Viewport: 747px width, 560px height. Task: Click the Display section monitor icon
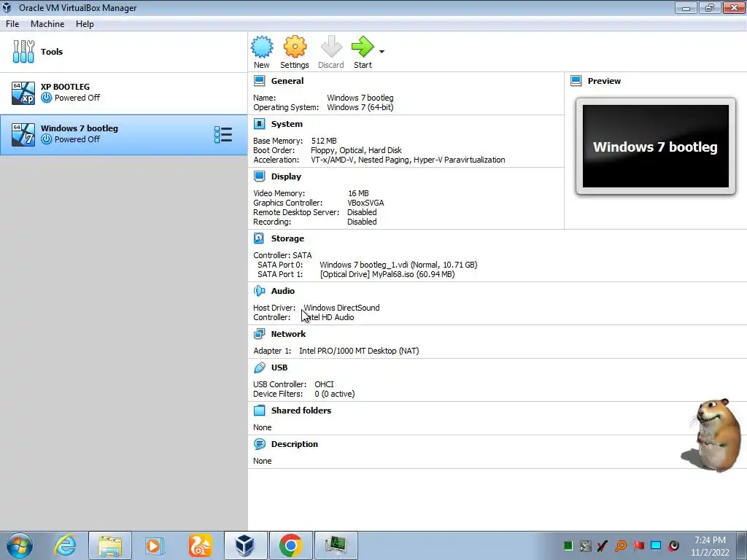pyautogui.click(x=259, y=176)
